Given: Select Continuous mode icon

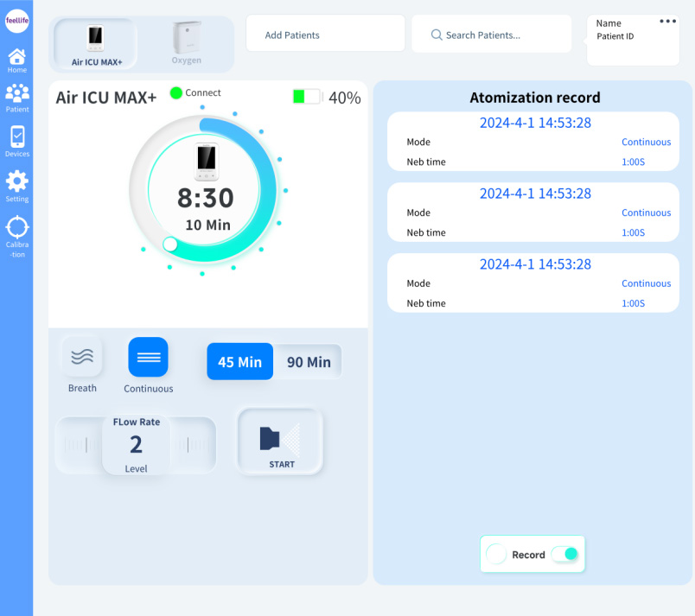Looking at the screenshot, I should pyautogui.click(x=148, y=357).
